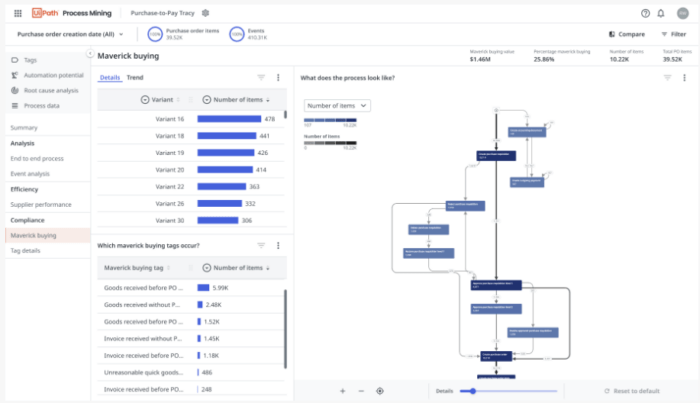Image resolution: width=700 pixels, height=403 pixels.
Task: Select Maverick buying in sidebar
Action: tap(48, 235)
